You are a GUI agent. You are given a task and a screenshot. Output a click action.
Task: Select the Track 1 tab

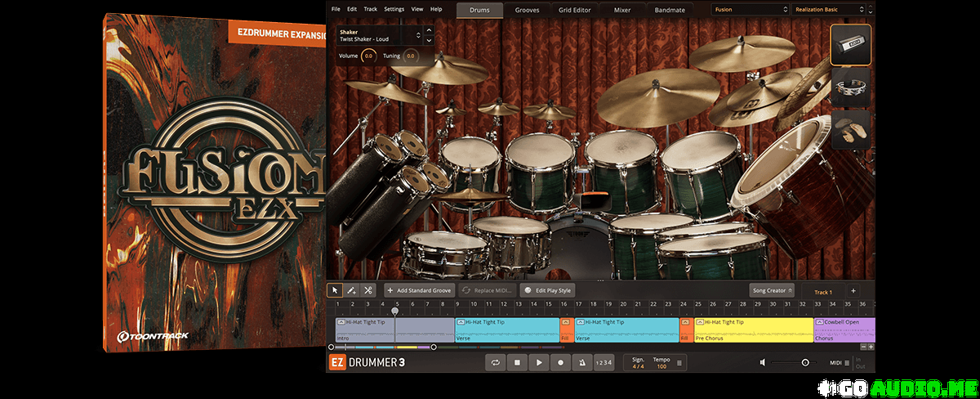[x=822, y=291]
